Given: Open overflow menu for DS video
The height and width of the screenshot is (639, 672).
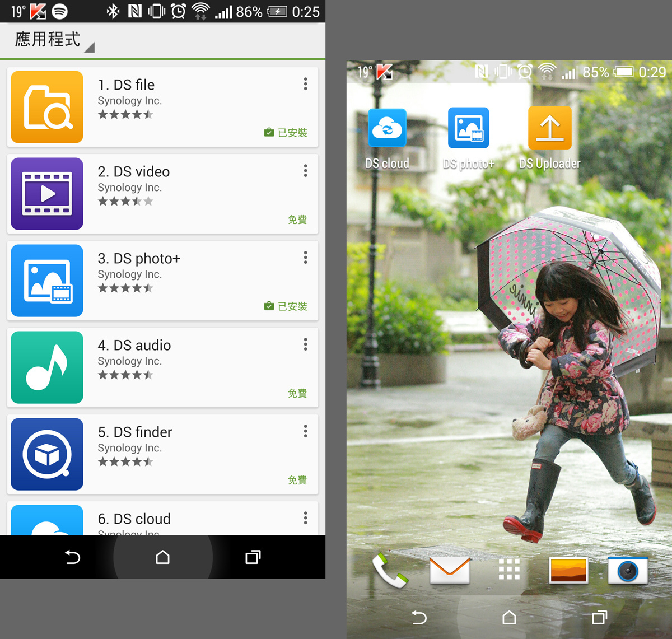Looking at the screenshot, I should (x=305, y=171).
